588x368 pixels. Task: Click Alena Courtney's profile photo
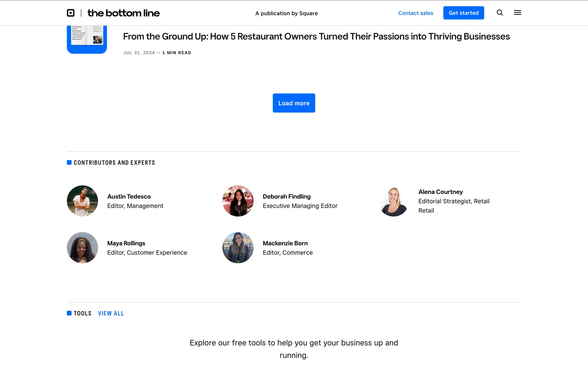(394, 201)
